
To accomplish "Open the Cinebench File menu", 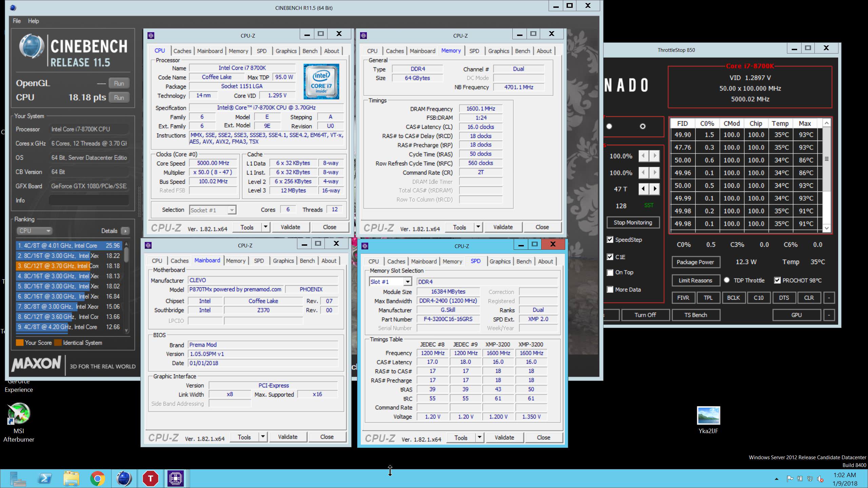I will click(17, 21).
